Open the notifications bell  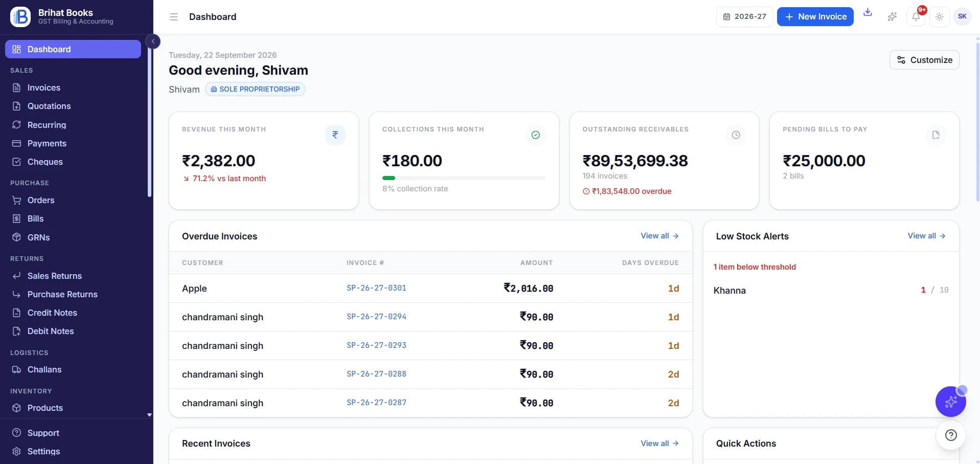916,17
